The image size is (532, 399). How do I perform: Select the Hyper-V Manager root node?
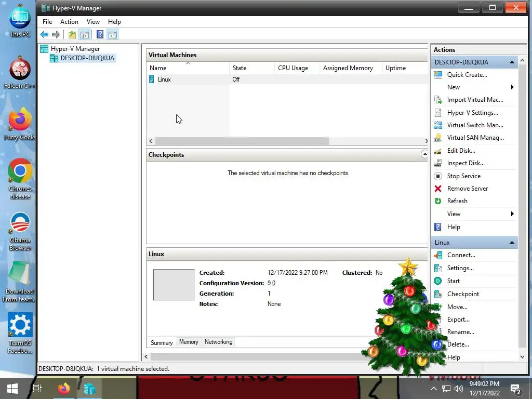(x=75, y=49)
